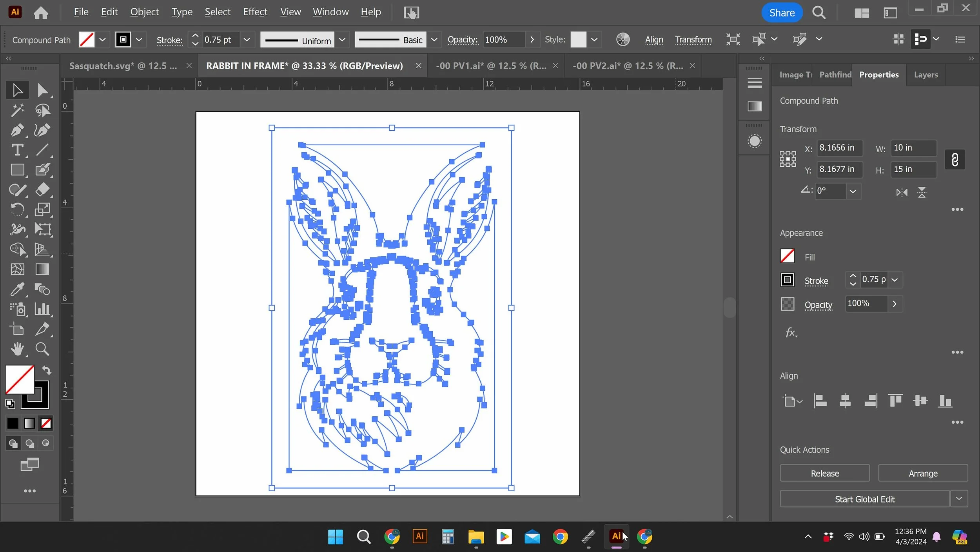Select the Pen tool
The width and height of the screenshot is (980, 552).
[x=17, y=130]
